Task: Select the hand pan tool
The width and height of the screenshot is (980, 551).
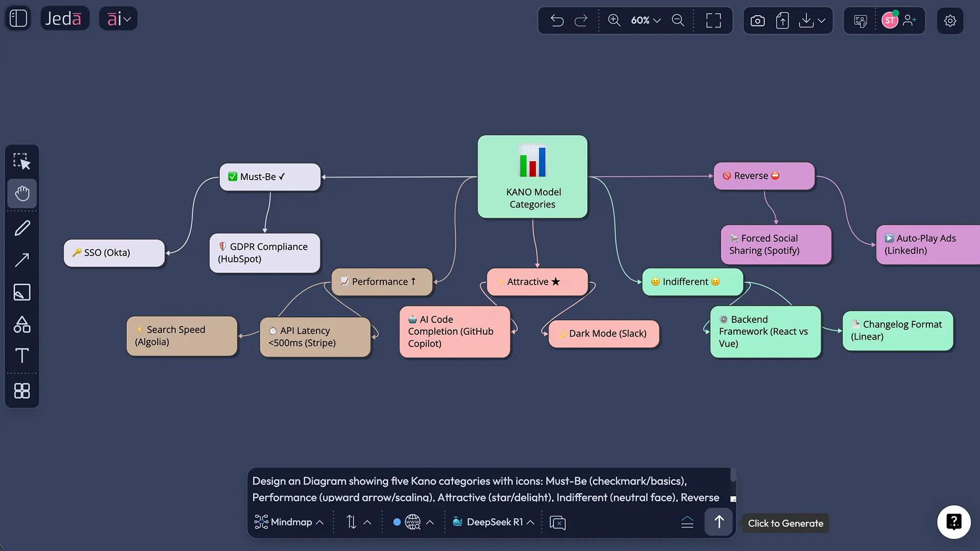Action: (22, 193)
